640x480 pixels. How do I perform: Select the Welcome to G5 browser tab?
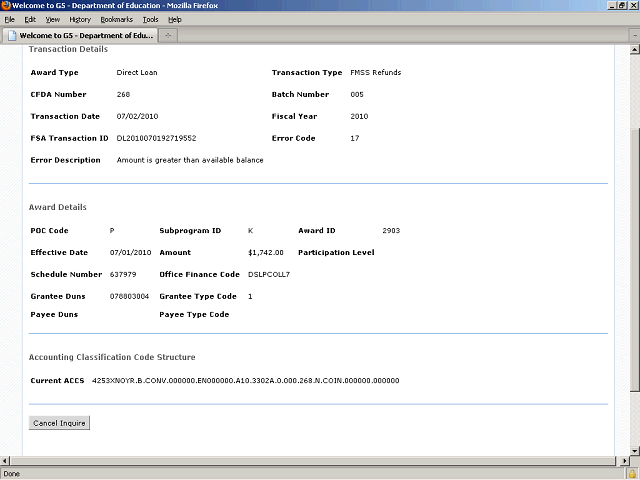pyautogui.click(x=78, y=36)
